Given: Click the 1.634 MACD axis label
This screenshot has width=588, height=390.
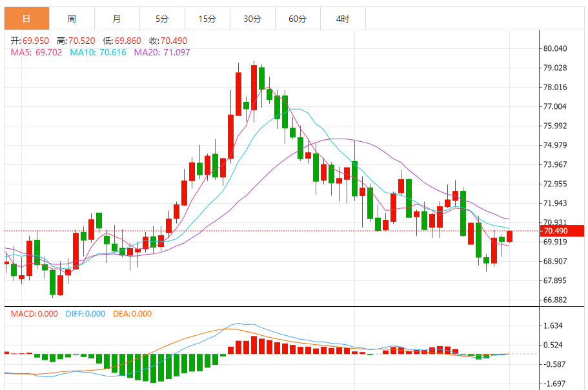Looking at the screenshot, I should coord(553,326).
